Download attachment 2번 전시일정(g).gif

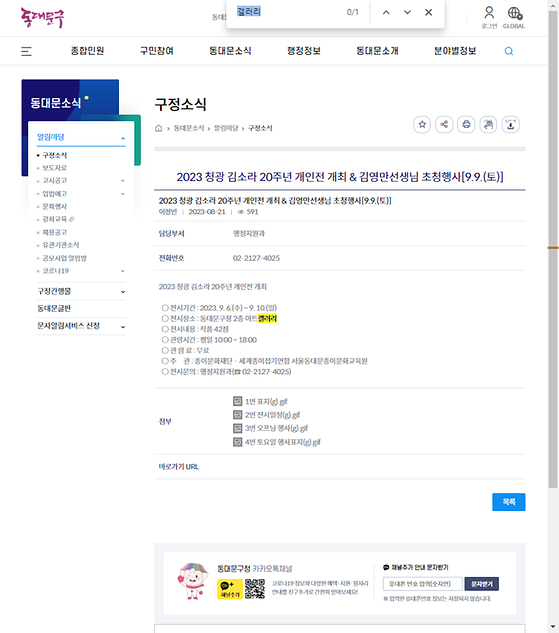pos(272,415)
